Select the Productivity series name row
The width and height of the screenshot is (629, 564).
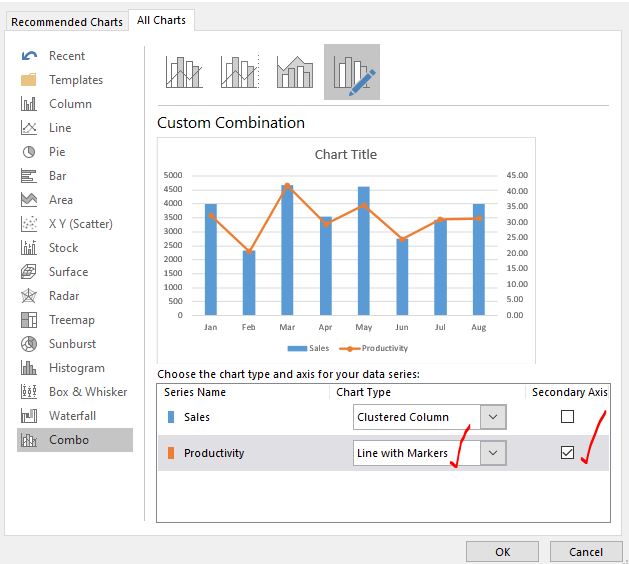click(x=214, y=453)
